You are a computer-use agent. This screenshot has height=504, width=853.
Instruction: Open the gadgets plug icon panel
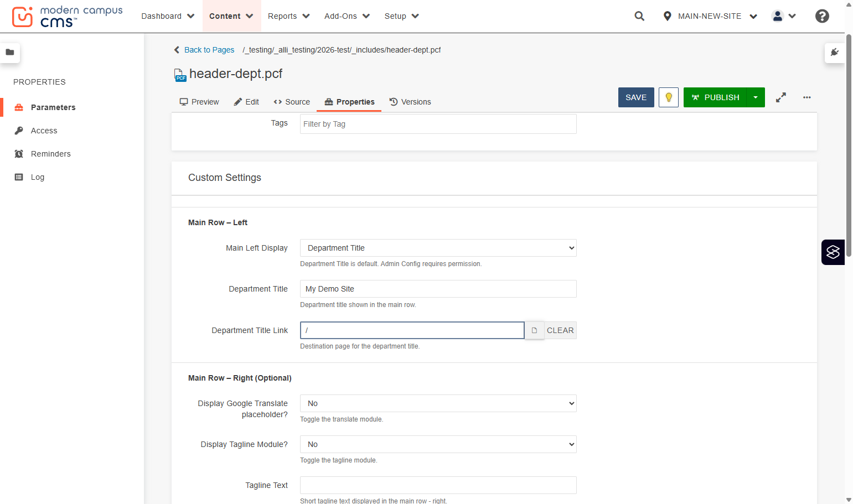pyautogui.click(x=835, y=53)
